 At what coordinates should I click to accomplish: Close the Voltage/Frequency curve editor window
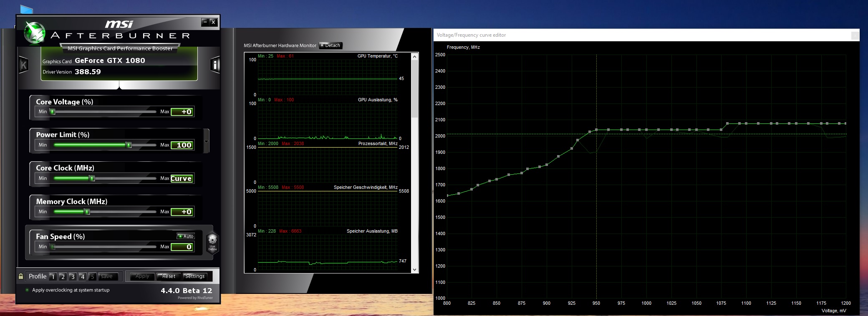(855, 35)
